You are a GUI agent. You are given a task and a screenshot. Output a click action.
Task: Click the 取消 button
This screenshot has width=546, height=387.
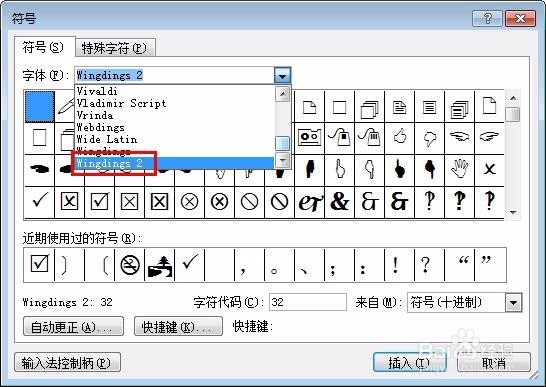point(494,363)
